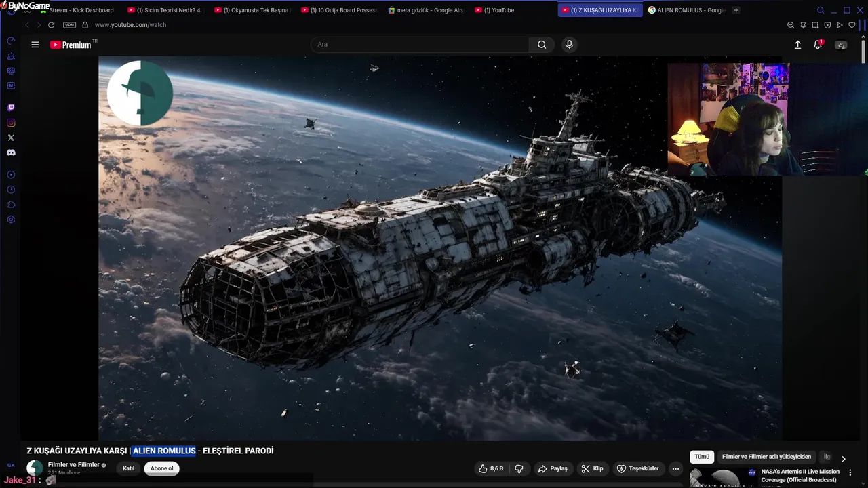Open NASA's Artemis II Live Mission video
Screen dimensions: 868x488
coord(800,476)
